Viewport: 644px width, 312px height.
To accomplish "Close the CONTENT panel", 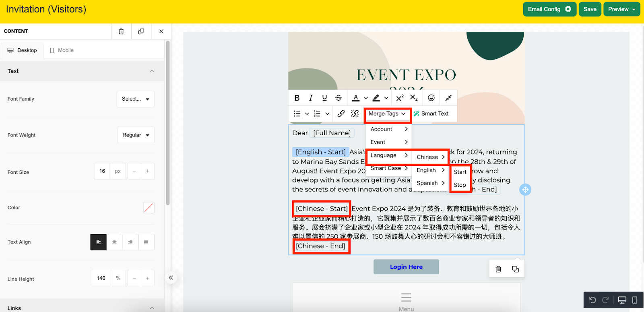I will [x=161, y=31].
